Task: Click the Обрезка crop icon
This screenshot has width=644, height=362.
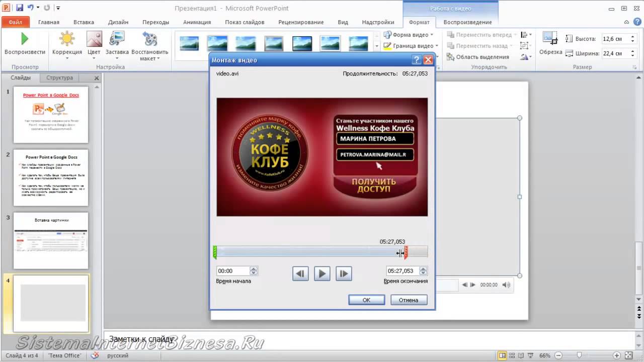Action: click(x=550, y=39)
